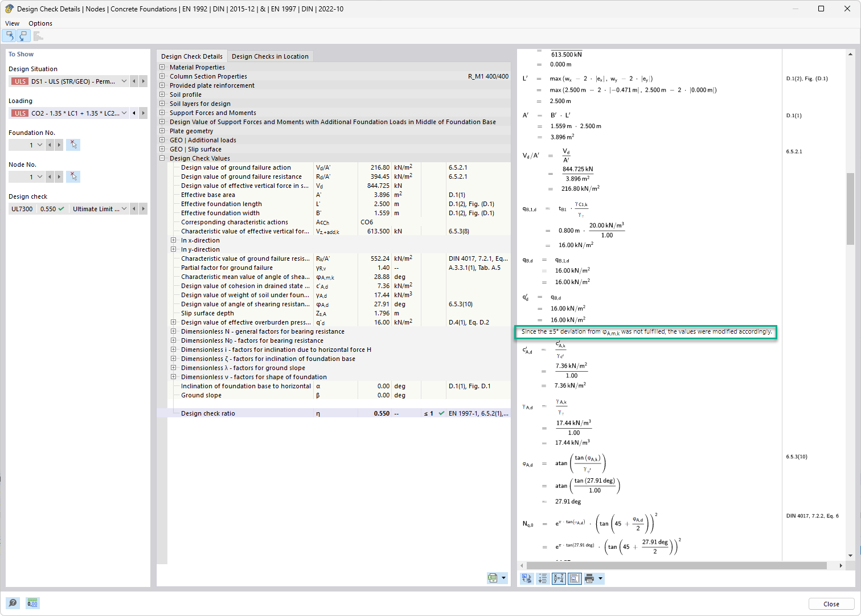
Task: Select the Effective base area row
Action: coord(339,195)
